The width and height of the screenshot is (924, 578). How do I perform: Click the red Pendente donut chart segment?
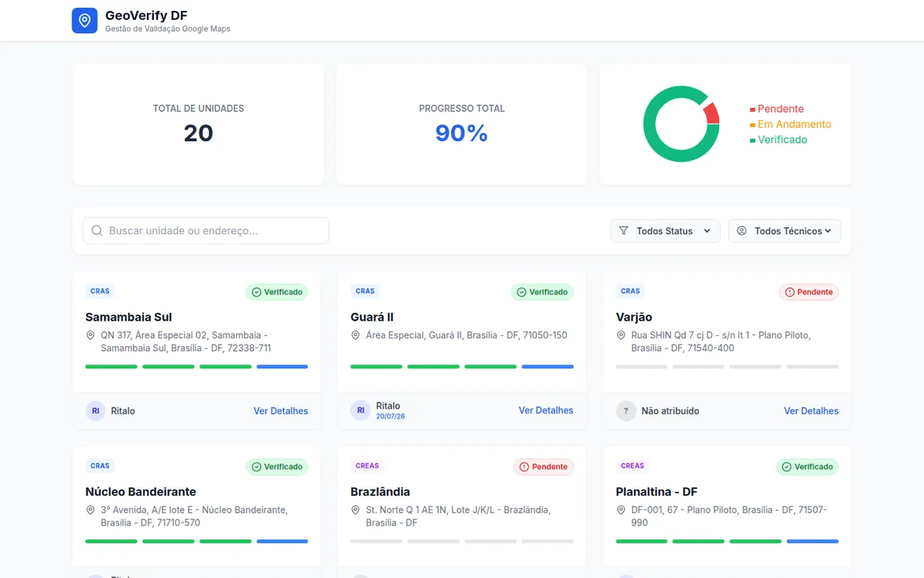(x=711, y=113)
